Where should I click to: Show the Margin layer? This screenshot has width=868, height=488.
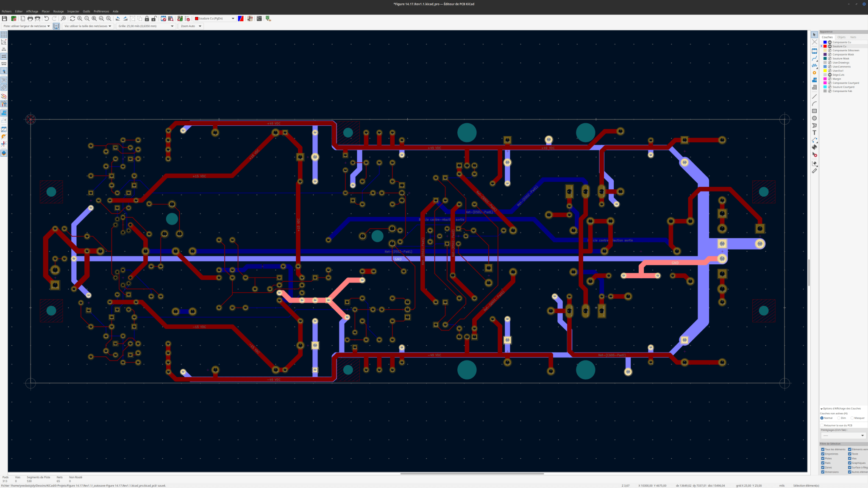coord(830,79)
